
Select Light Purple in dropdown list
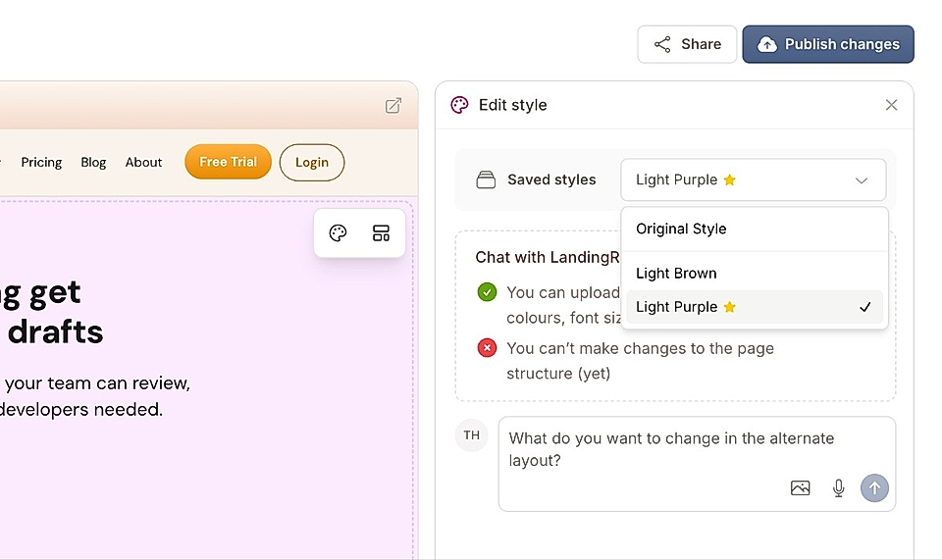[x=754, y=307]
